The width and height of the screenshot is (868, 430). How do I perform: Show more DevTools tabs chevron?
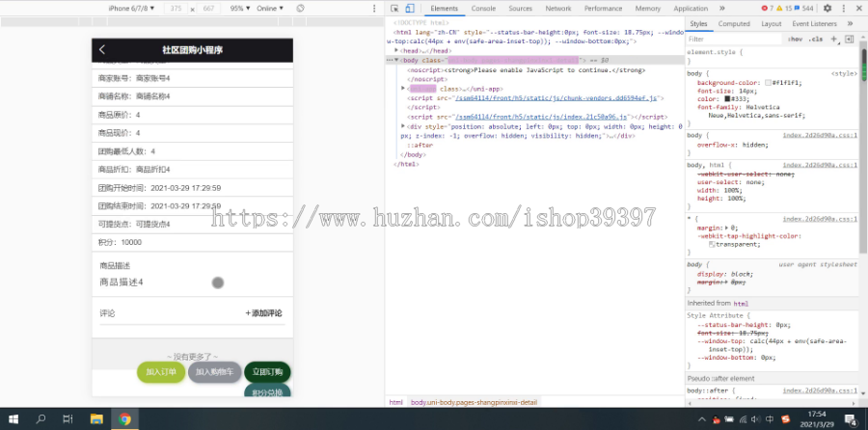pyautogui.click(x=721, y=9)
